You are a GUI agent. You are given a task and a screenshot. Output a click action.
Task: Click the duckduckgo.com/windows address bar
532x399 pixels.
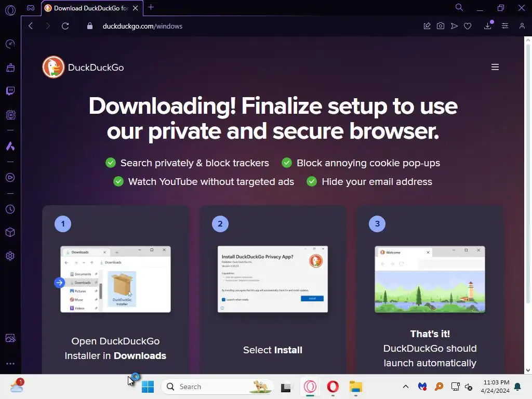click(x=142, y=26)
